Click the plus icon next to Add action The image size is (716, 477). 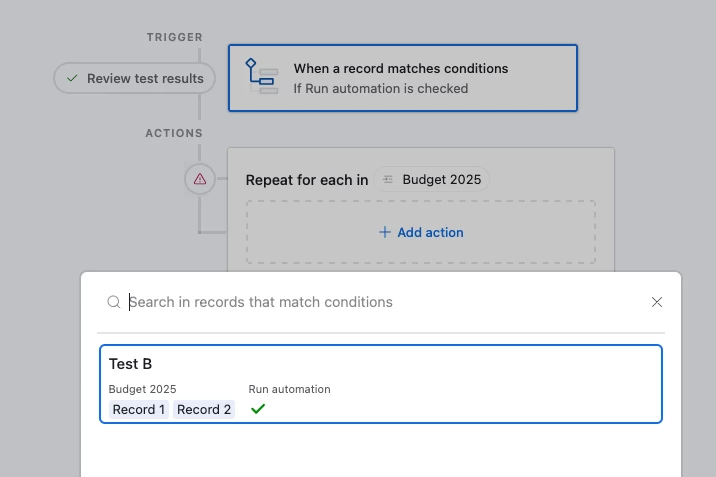384,232
